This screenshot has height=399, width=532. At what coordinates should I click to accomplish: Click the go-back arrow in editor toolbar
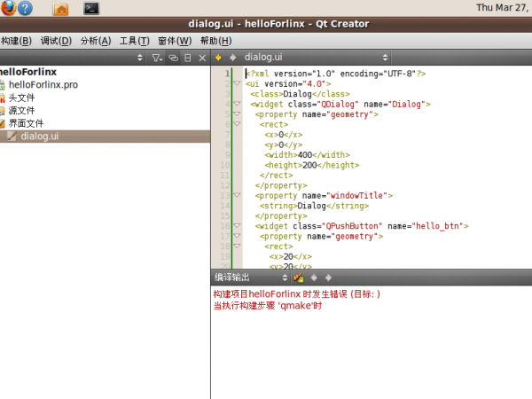[x=218, y=57]
